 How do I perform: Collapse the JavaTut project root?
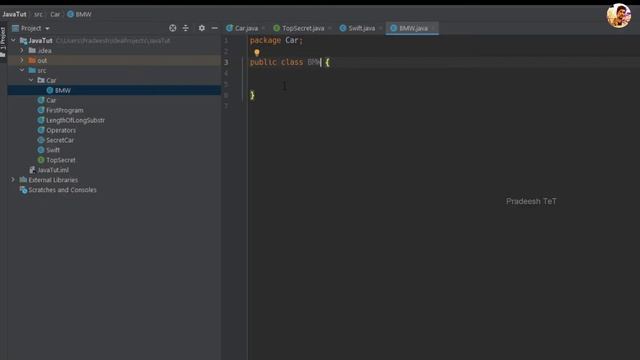(x=13, y=40)
